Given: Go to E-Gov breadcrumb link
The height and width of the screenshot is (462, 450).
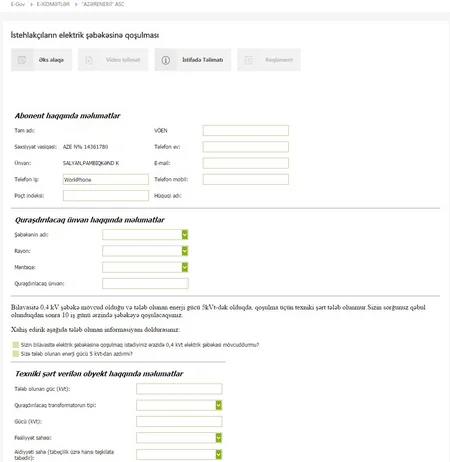Looking at the screenshot, I should click(18, 4).
